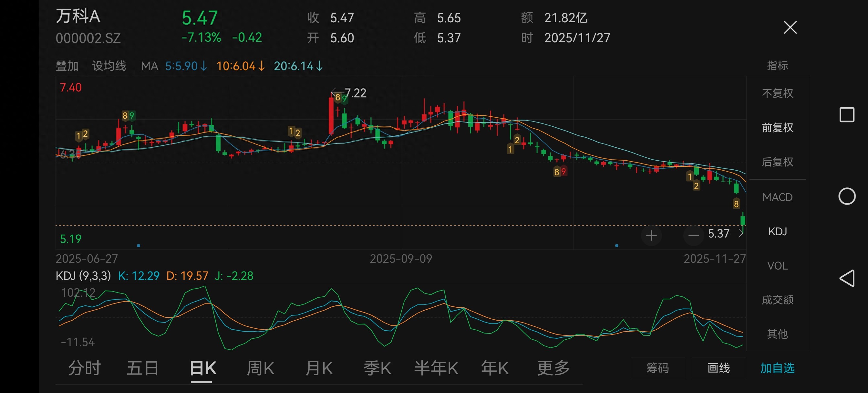The width and height of the screenshot is (868, 393).
Task: Switch to the 分时 intraday tab
Action: coord(85,368)
